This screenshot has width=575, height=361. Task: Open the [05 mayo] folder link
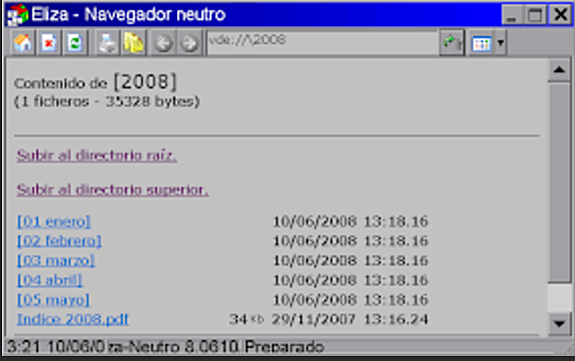tap(53, 300)
